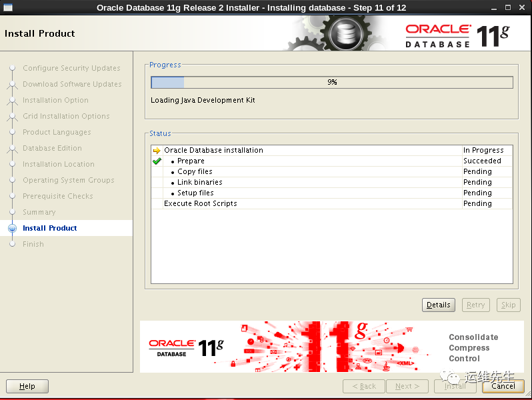
Task: Select Summary step in sidebar
Action: click(x=39, y=213)
